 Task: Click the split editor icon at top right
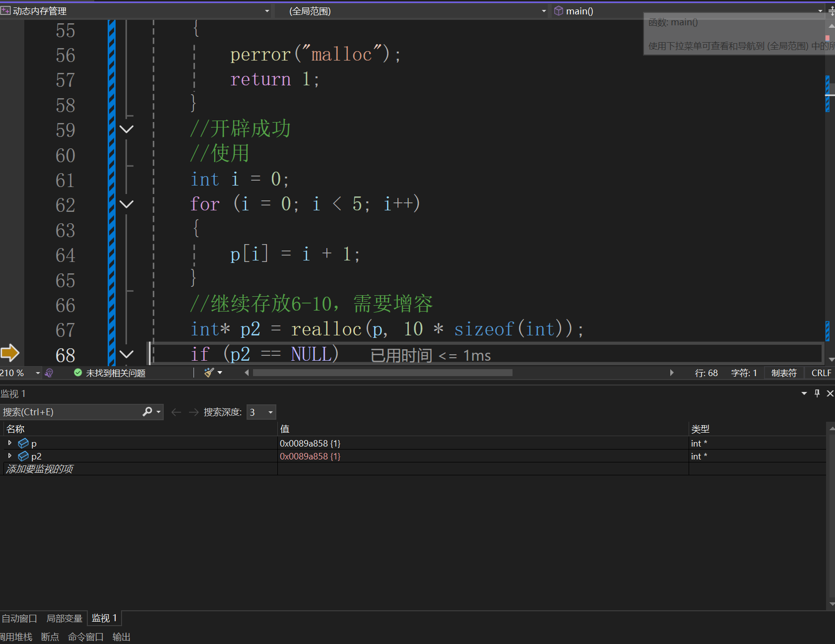click(x=831, y=11)
